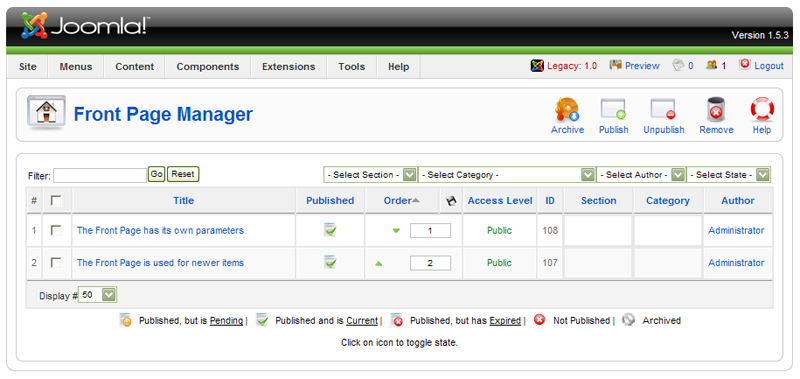Screen dimensions: 800x379
Task: Open the Select State dropdown
Action: [x=729, y=175]
